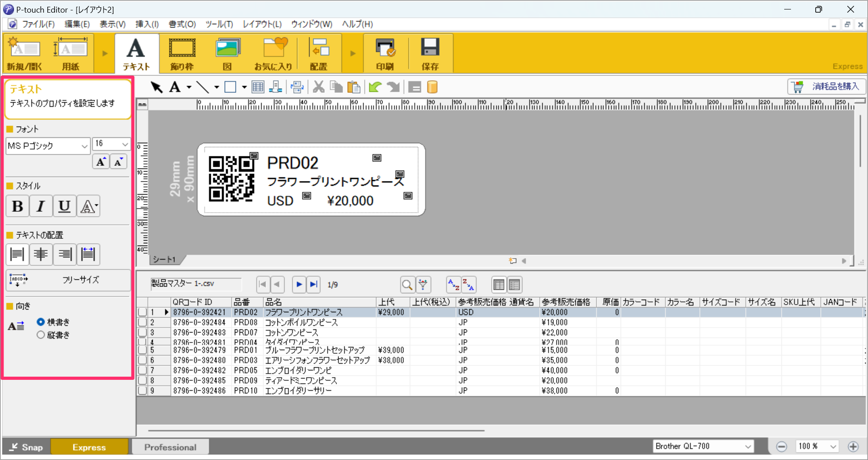
Task: Search database with magnifier icon
Action: click(x=407, y=285)
